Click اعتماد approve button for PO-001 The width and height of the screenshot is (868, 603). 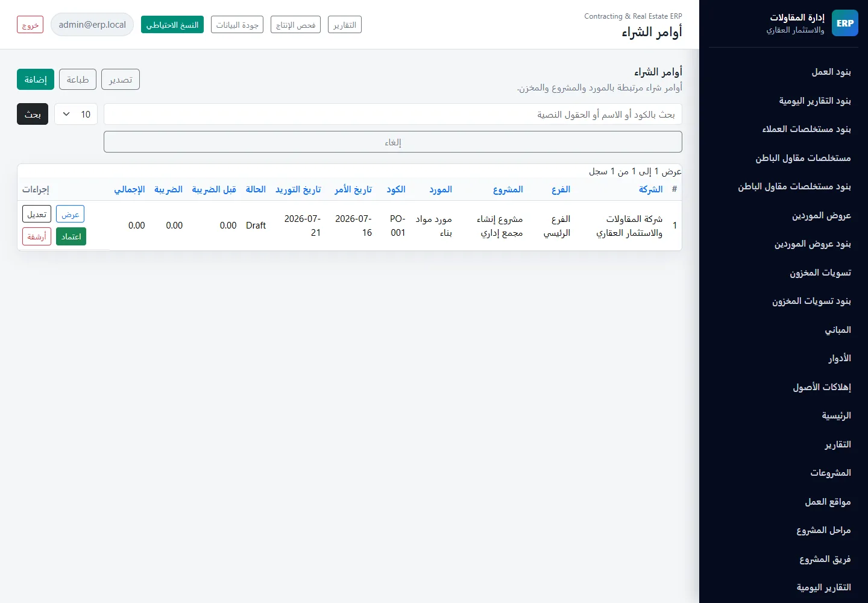[x=71, y=236]
